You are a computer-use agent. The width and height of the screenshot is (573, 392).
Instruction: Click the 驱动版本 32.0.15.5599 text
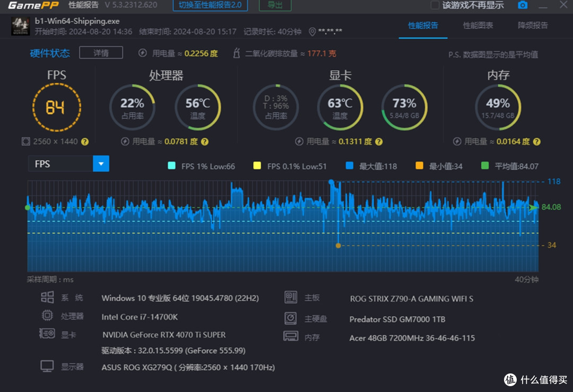tap(173, 350)
